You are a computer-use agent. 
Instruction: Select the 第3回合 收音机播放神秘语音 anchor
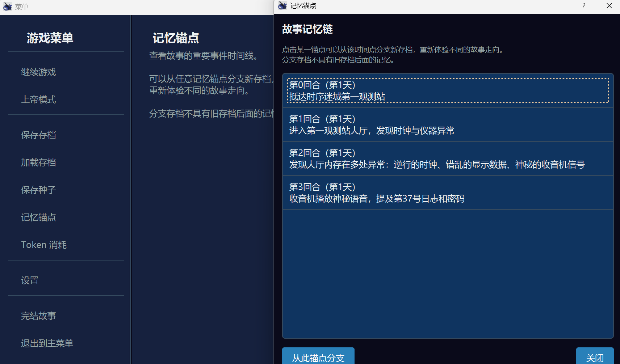point(448,192)
